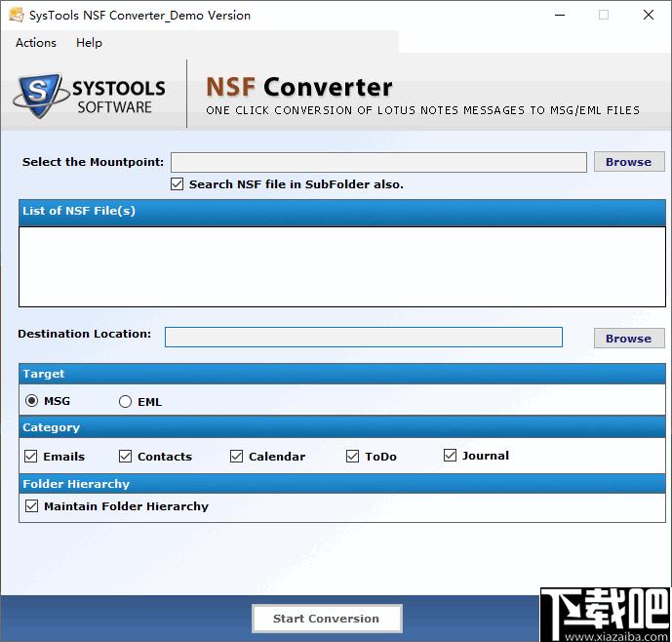The image size is (672, 642).
Task: Browse for the Mountpoint folder
Action: [629, 162]
